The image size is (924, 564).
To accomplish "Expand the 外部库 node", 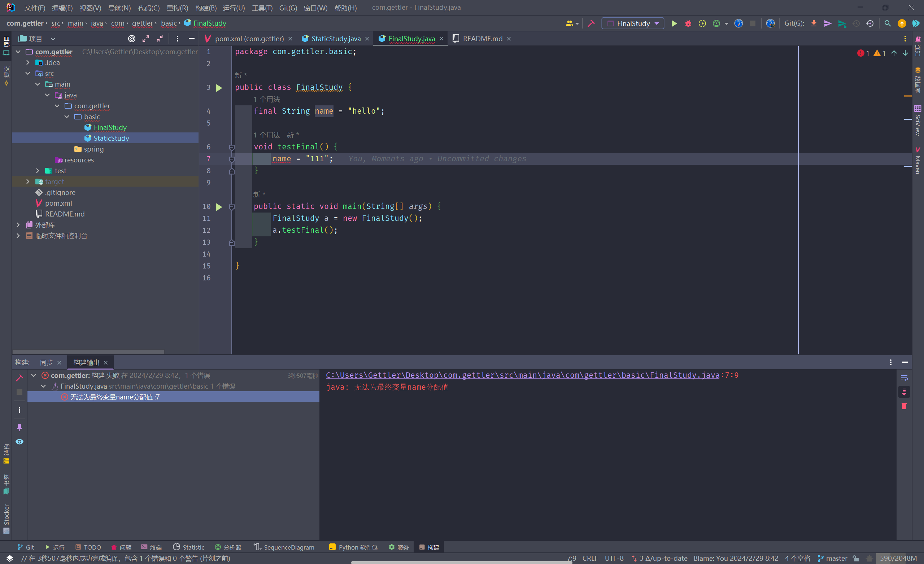I will point(18,225).
